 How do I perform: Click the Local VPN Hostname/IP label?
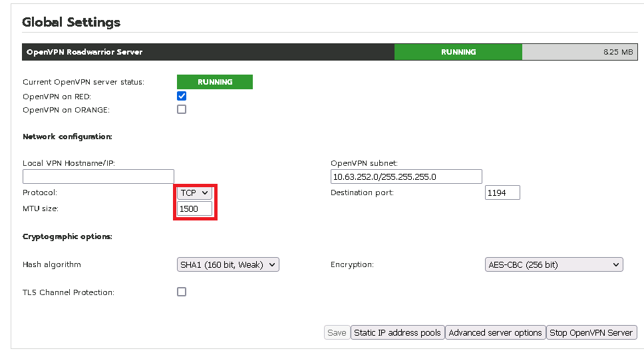[69, 163]
